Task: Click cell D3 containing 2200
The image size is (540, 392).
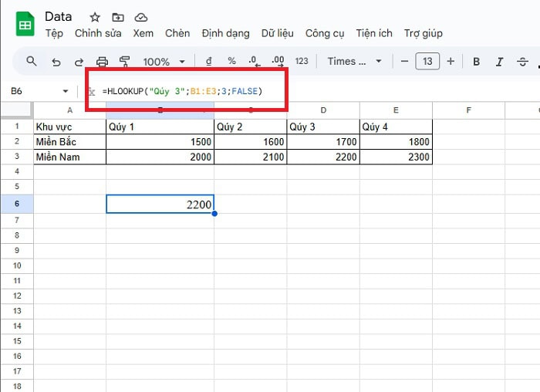Action: click(x=323, y=157)
